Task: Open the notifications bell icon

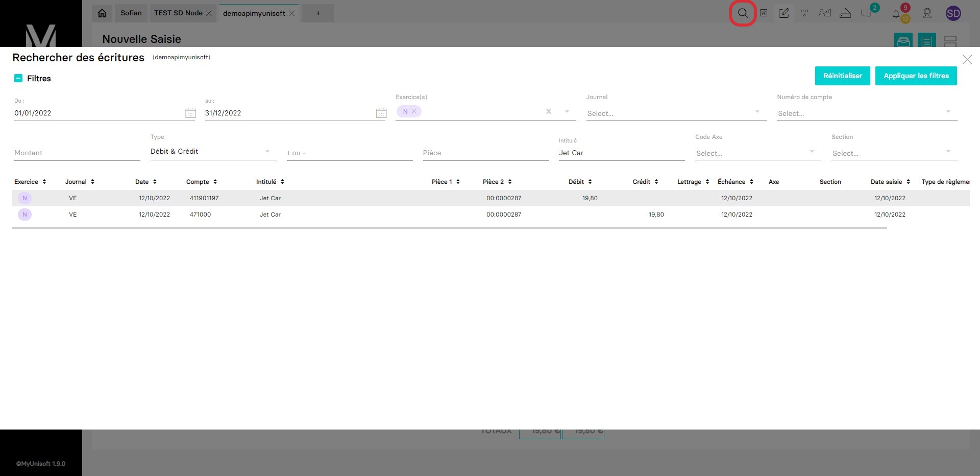Action: pos(896,14)
